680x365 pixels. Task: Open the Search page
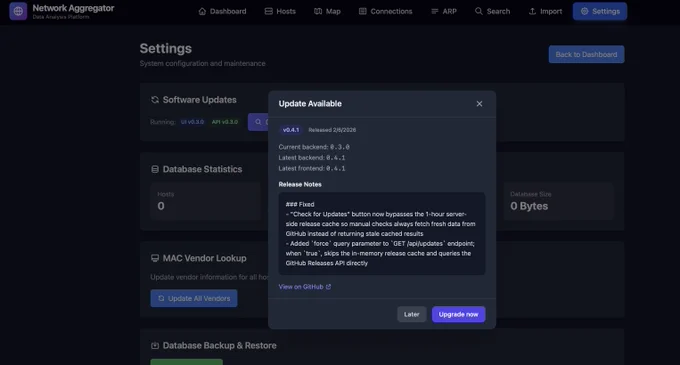(x=492, y=11)
